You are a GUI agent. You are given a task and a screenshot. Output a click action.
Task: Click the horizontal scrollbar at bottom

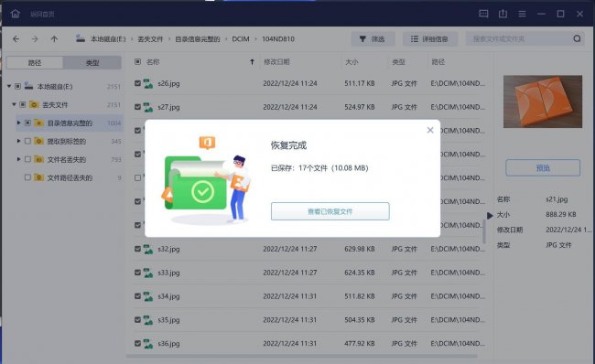[x=302, y=357]
